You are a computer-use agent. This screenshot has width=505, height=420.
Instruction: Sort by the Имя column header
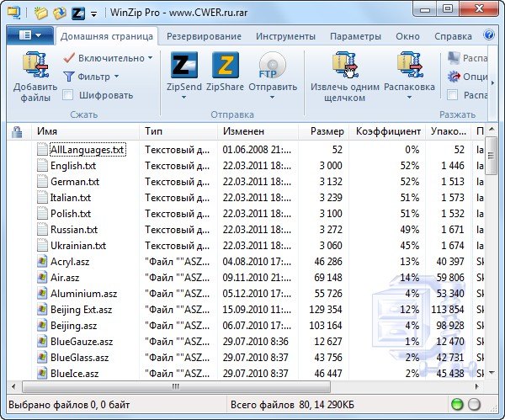tap(47, 131)
